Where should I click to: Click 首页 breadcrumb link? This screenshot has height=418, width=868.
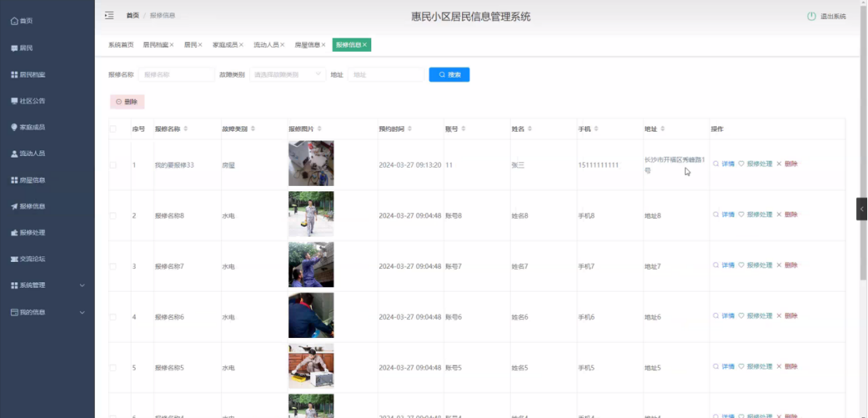pyautogui.click(x=132, y=16)
